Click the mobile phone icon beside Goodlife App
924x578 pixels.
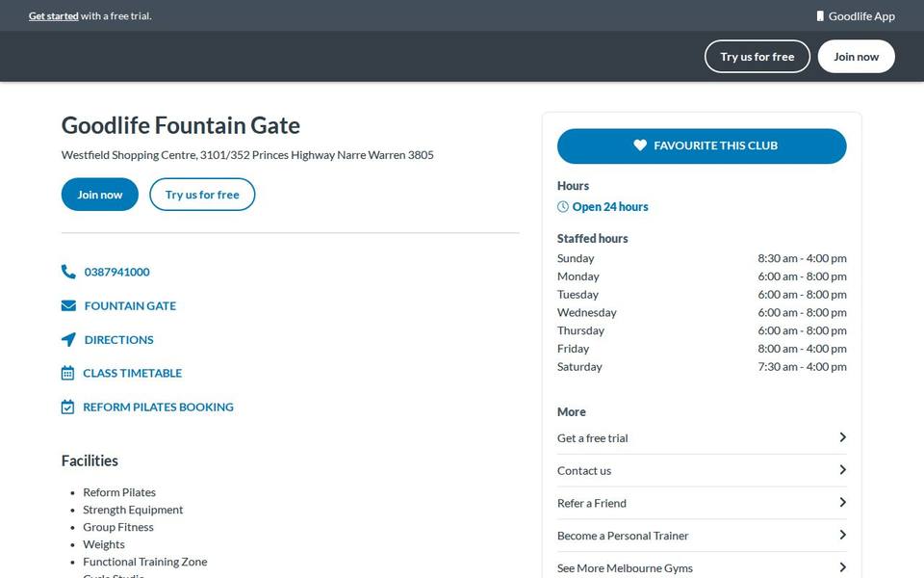click(x=820, y=16)
